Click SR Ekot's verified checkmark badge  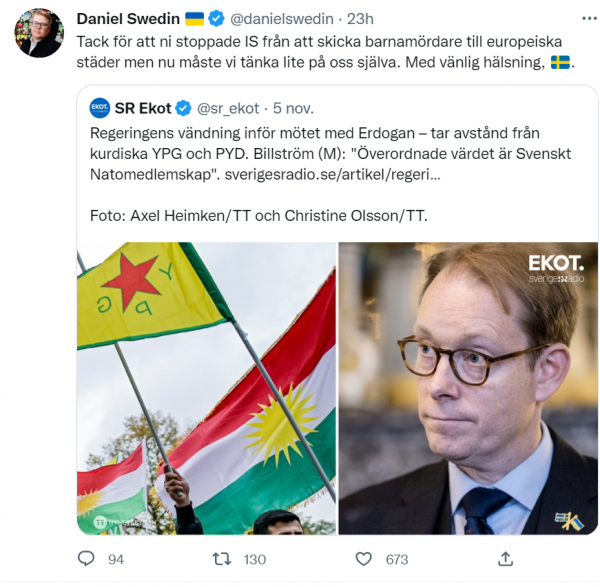point(183,108)
